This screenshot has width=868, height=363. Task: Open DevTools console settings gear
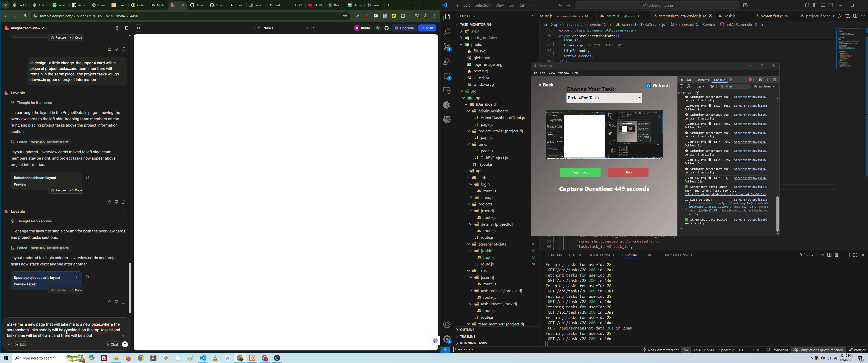click(x=697, y=93)
